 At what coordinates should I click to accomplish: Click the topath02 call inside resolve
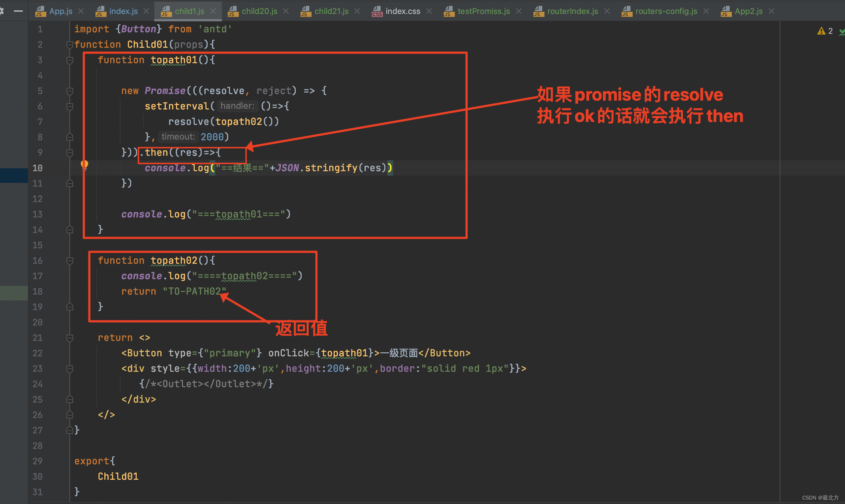tap(238, 122)
